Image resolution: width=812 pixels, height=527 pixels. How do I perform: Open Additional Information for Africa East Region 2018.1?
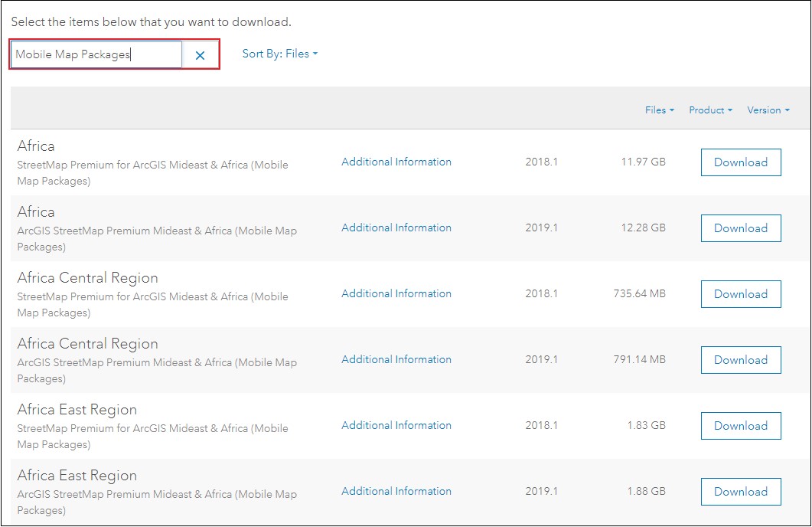[x=396, y=425]
